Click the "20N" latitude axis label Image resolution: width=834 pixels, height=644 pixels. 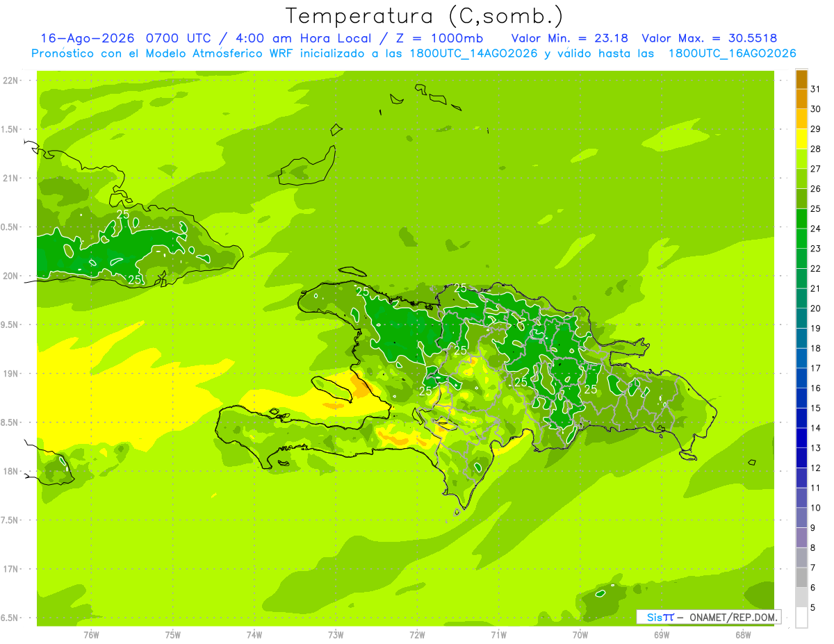pyautogui.click(x=11, y=276)
